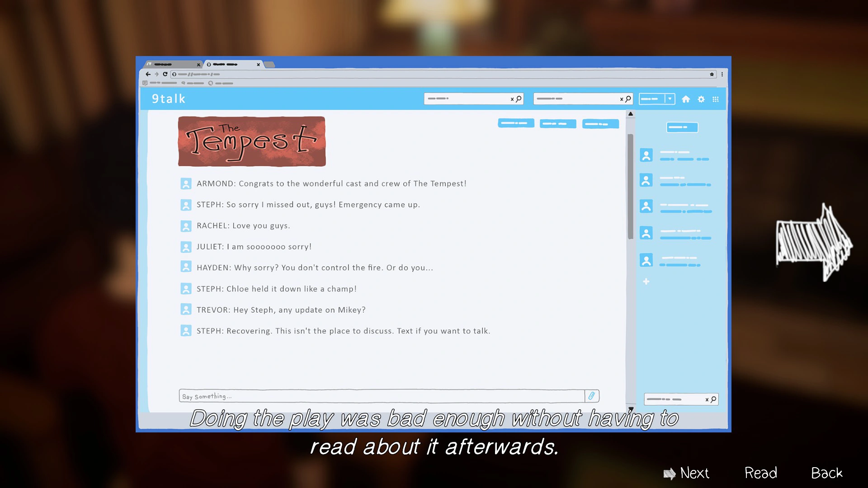Screen dimensions: 868x488
Task: Click the big scribbled right arrow
Action: 813,243
